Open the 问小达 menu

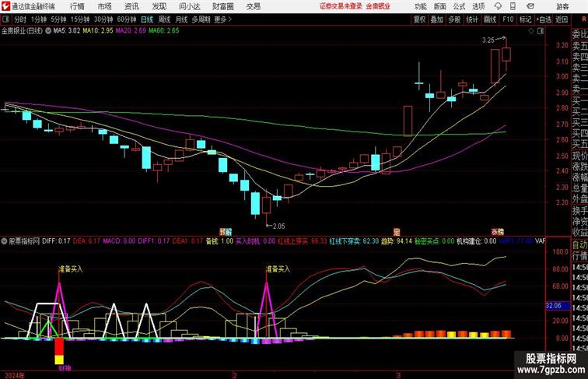tap(189, 6)
